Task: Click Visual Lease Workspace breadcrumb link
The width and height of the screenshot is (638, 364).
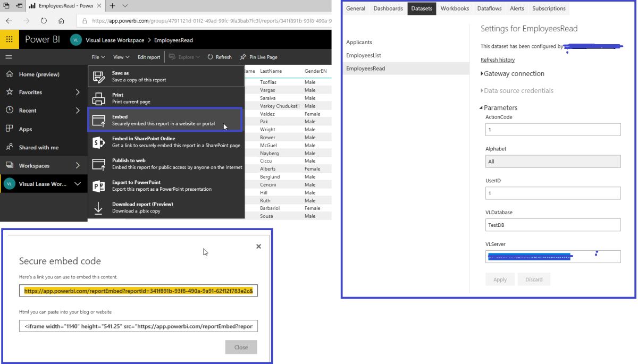Action: click(115, 40)
